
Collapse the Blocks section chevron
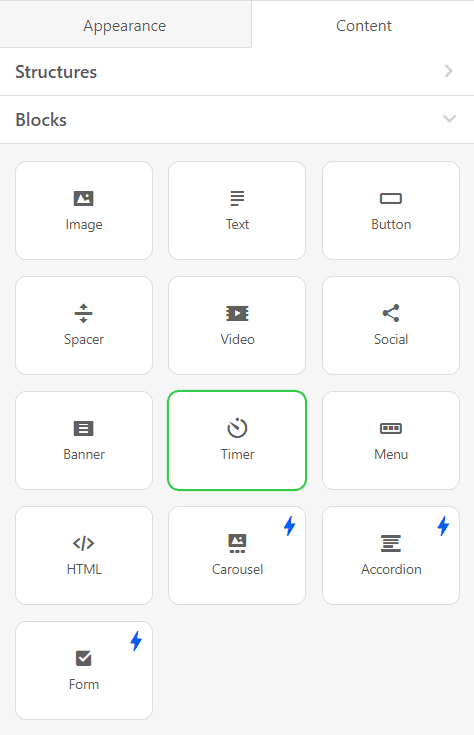point(449,119)
